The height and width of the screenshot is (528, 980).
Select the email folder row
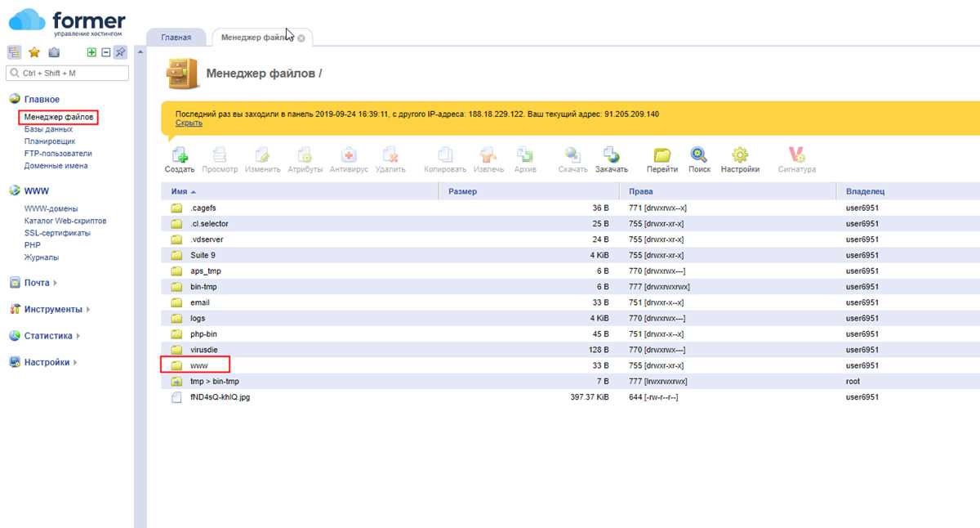point(571,302)
